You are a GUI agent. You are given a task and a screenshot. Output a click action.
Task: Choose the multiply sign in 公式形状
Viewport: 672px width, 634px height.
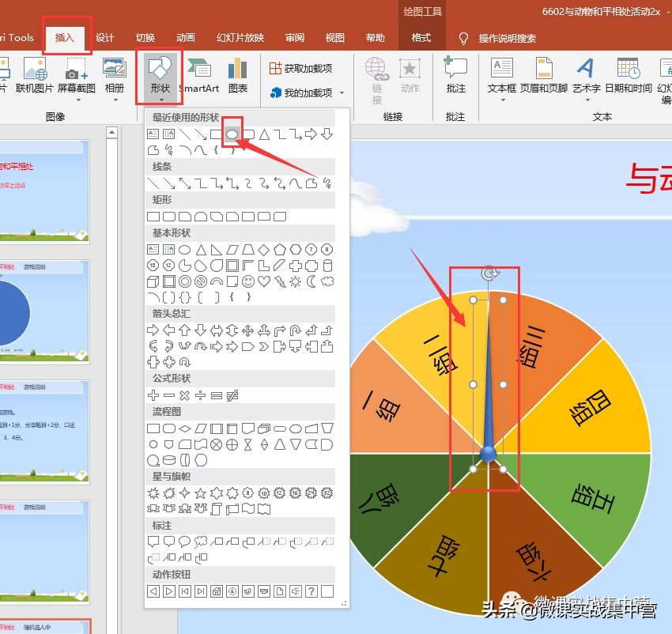pyautogui.click(x=185, y=395)
